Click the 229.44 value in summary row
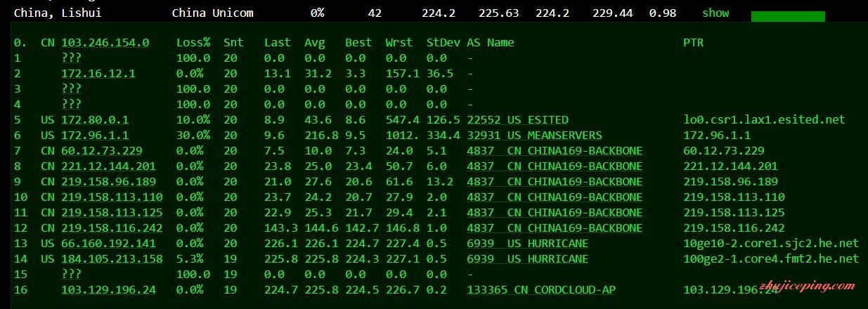The width and height of the screenshot is (868, 309). 613,13
